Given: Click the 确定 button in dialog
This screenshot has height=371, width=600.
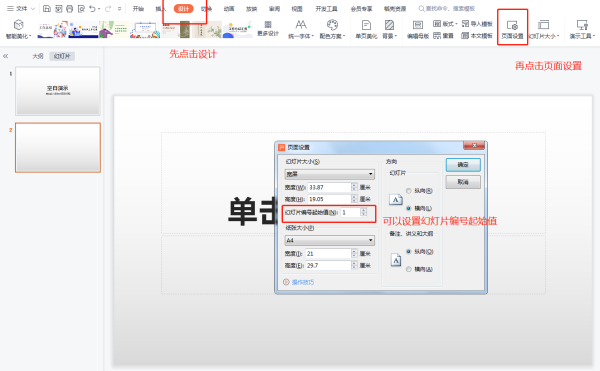Looking at the screenshot, I should pyautogui.click(x=463, y=164).
